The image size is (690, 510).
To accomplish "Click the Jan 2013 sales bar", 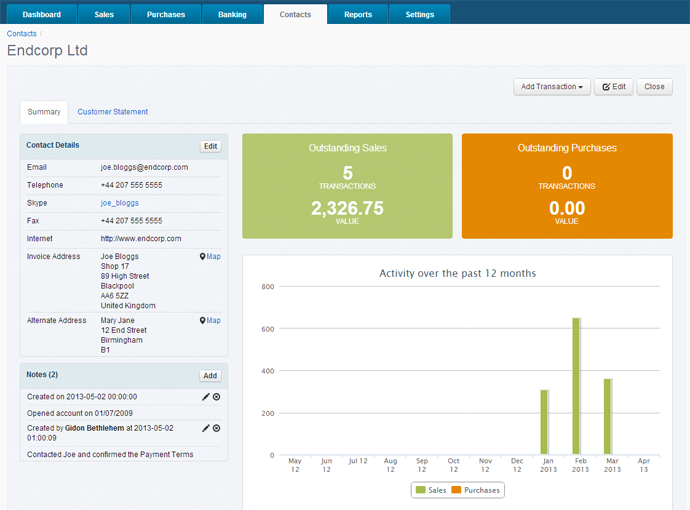I will 544,422.
